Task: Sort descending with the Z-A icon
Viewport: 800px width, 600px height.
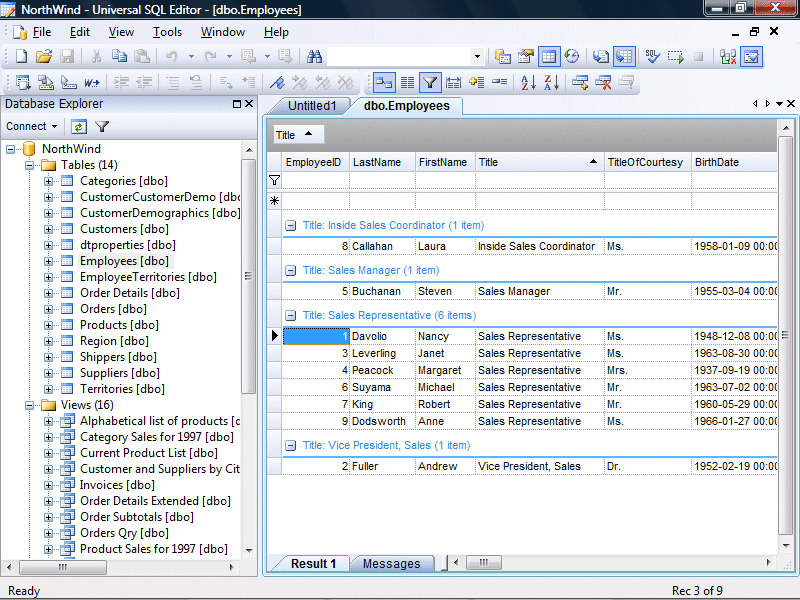Action: pyautogui.click(x=552, y=83)
